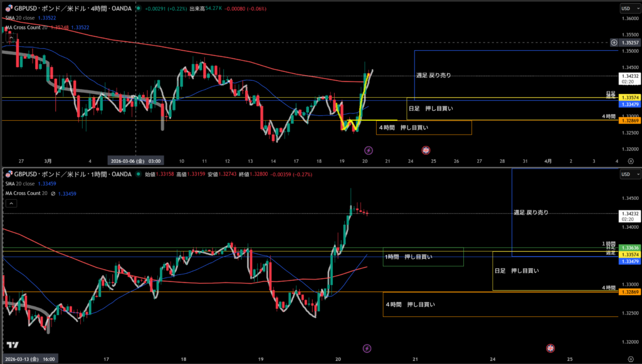Click the purple lightning icon on bottom chart
The height and width of the screenshot is (364, 642).
(x=367, y=348)
